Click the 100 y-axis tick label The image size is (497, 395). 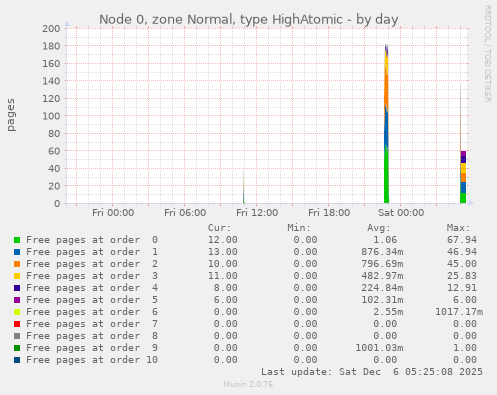(x=51, y=116)
